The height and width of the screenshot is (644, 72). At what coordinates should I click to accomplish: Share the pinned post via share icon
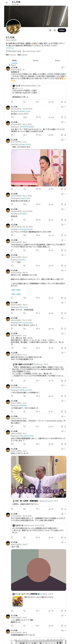(x=65, y=102)
